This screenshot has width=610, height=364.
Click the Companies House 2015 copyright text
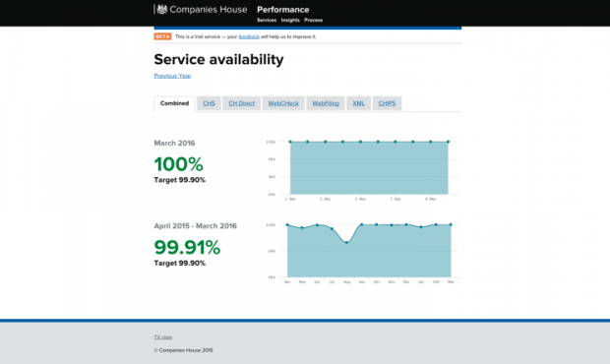tap(183, 350)
